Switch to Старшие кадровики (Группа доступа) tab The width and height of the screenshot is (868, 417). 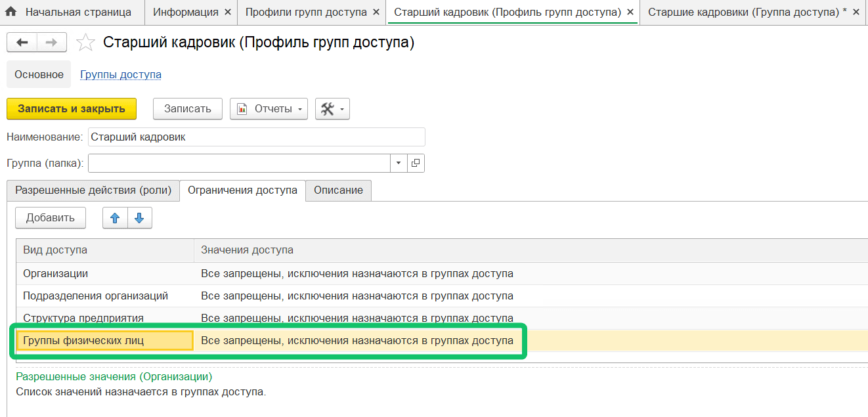point(747,12)
